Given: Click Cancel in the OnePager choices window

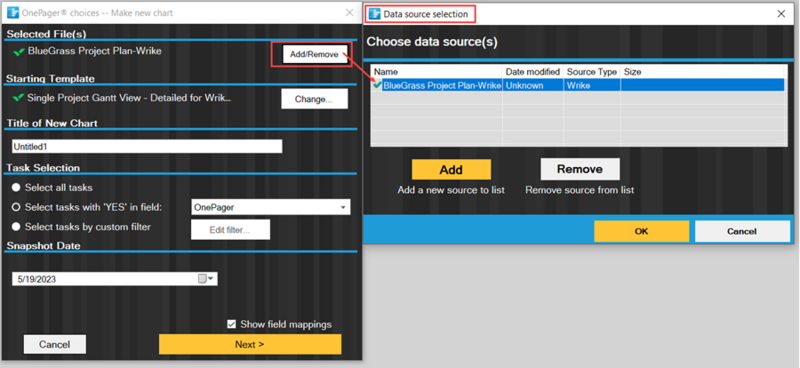Looking at the screenshot, I should click(55, 345).
